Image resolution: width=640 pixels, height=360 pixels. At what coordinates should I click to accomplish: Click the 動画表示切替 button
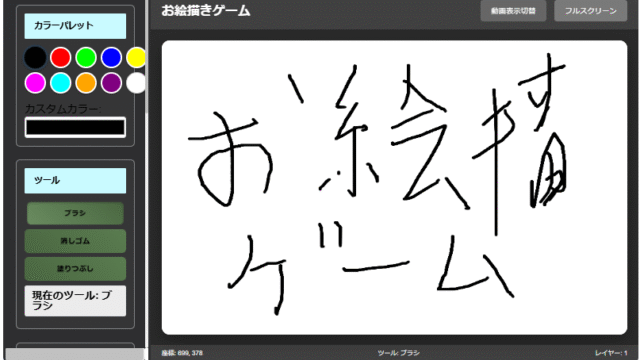pyautogui.click(x=513, y=11)
